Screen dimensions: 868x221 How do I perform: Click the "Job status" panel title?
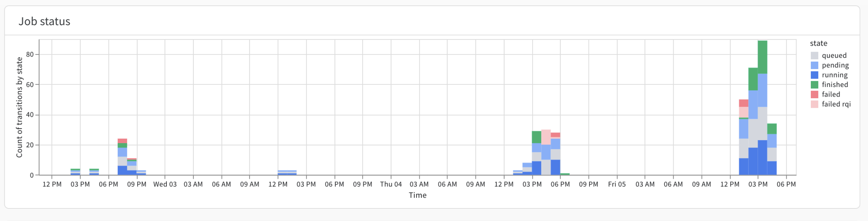(44, 21)
